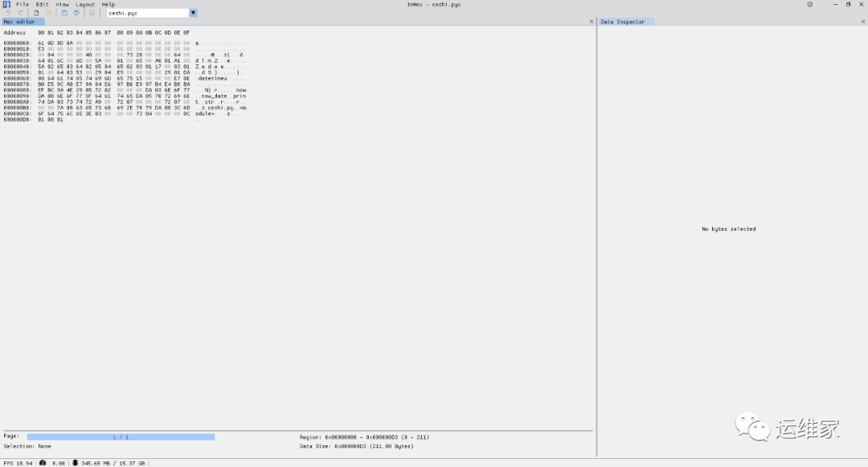Open the File menu
Screen dimensions: 868x467
click(23, 5)
